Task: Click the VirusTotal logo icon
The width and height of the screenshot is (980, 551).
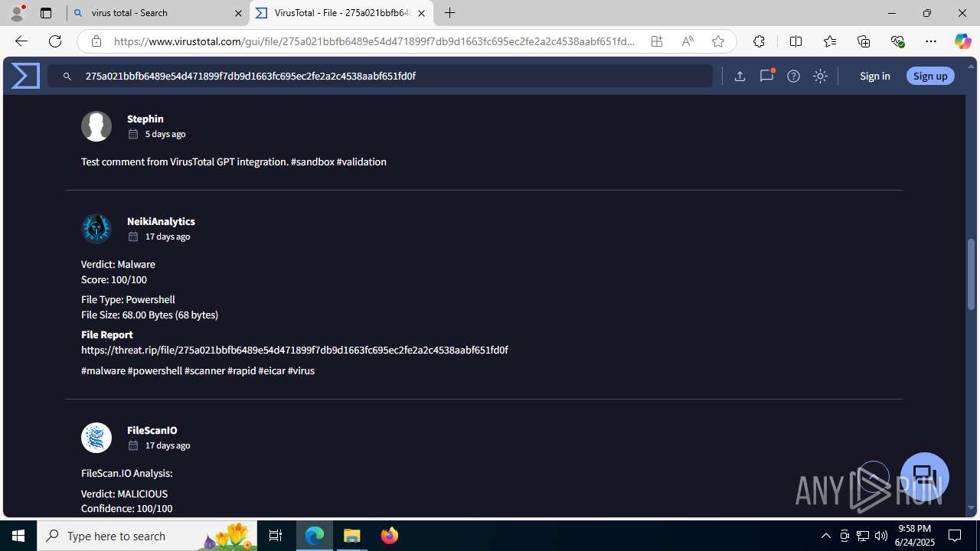Action: (25, 76)
